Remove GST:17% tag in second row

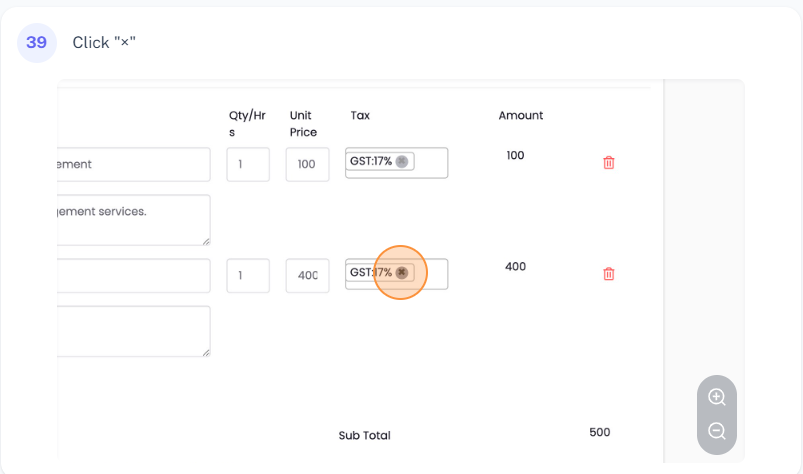[402, 273]
